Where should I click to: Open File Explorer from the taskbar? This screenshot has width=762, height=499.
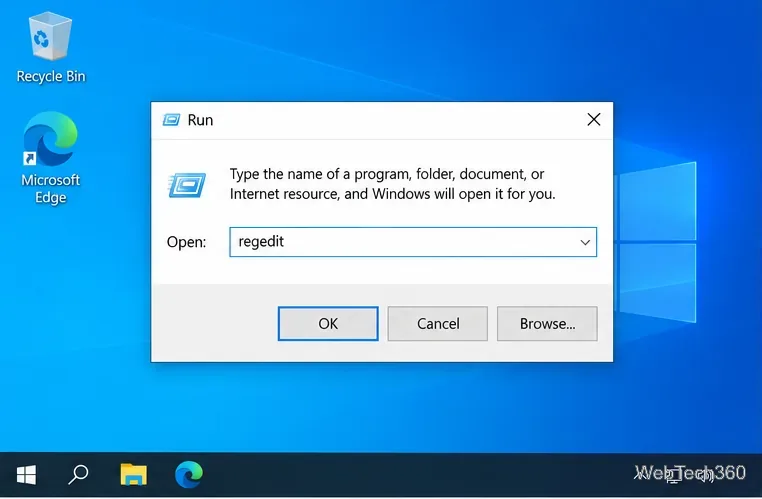point(134,474)
